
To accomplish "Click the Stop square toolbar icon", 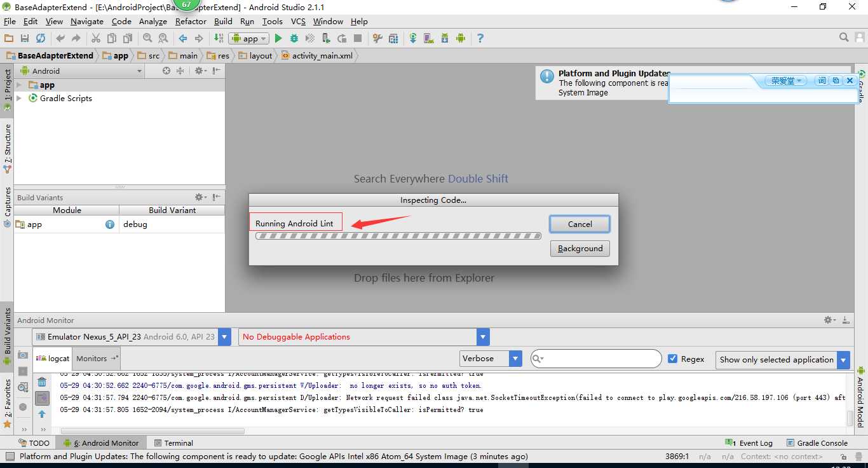I will (358, 39).
